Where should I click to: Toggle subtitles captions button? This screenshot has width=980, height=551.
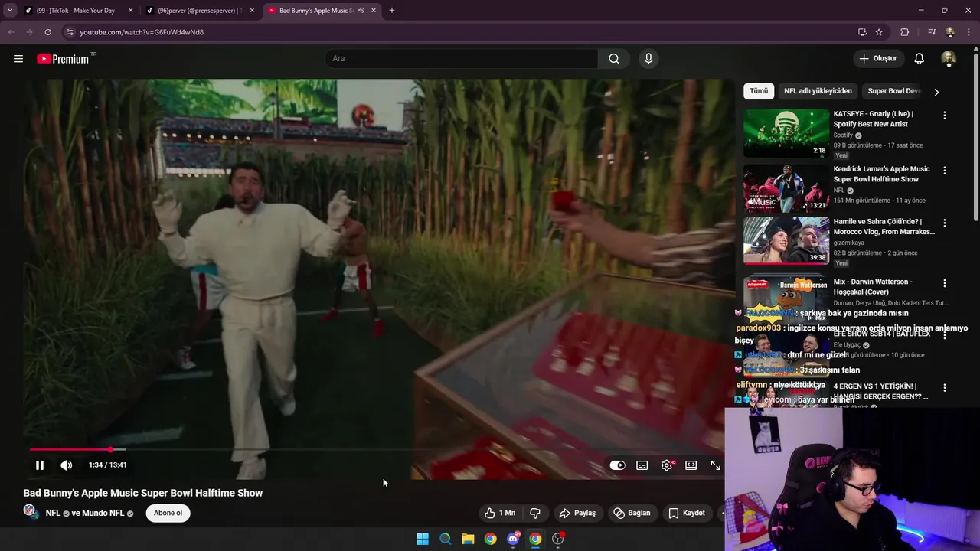point(642,465)
